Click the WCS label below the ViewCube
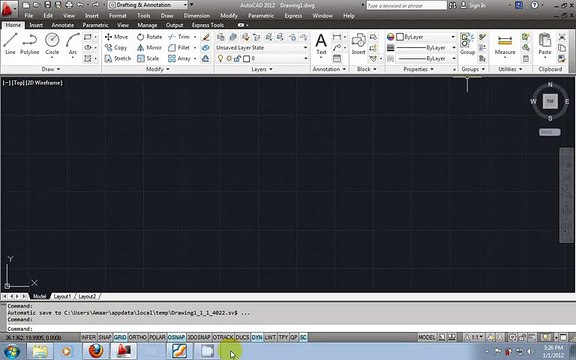Image resolution: width=576 pixels, height=360 pixels. click(549, 132)
